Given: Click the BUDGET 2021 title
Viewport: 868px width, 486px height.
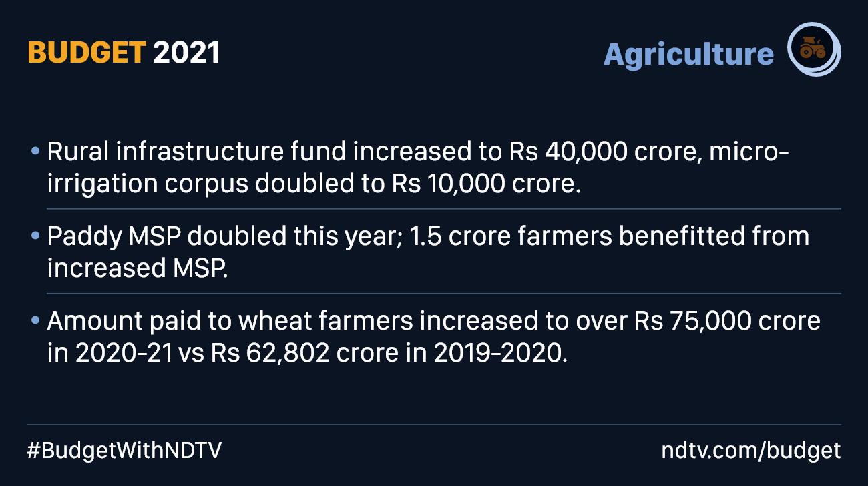Looking at the screenshot, I should pos(124,53).
